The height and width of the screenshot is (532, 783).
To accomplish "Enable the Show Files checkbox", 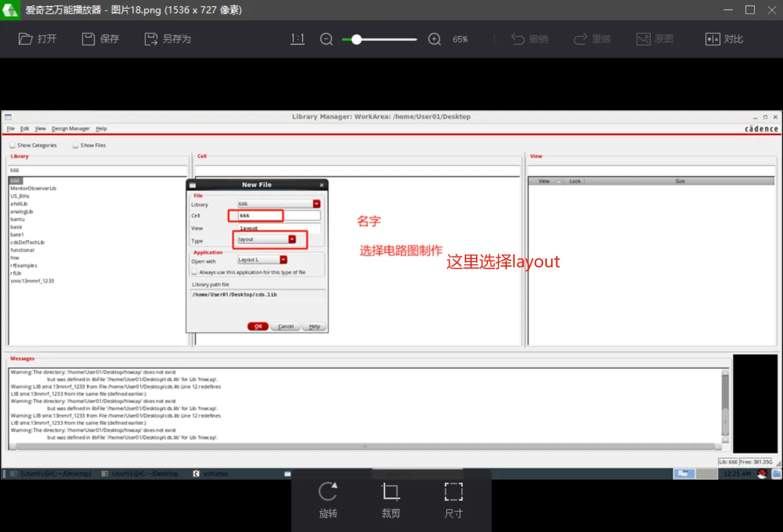I will (76, 145).
